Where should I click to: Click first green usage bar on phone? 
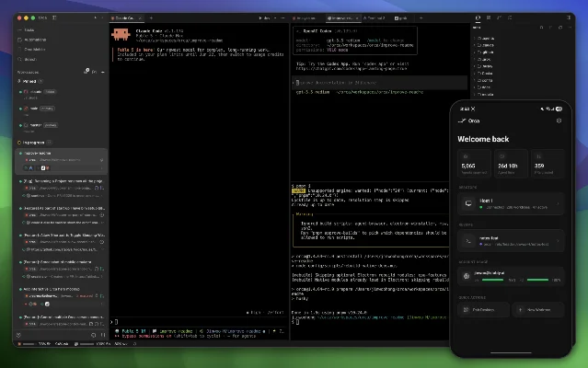tap(492, 280)
